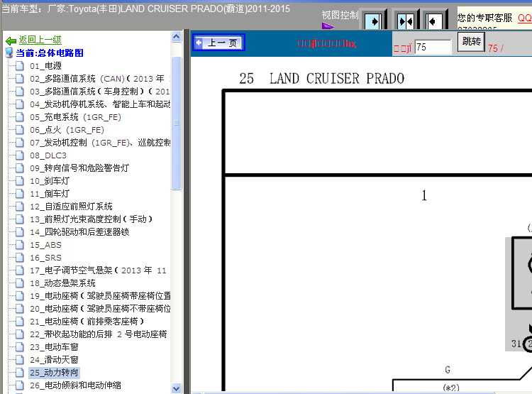Go to previous page with 上一页 button
Screen dimensions: 532x394
219,43
